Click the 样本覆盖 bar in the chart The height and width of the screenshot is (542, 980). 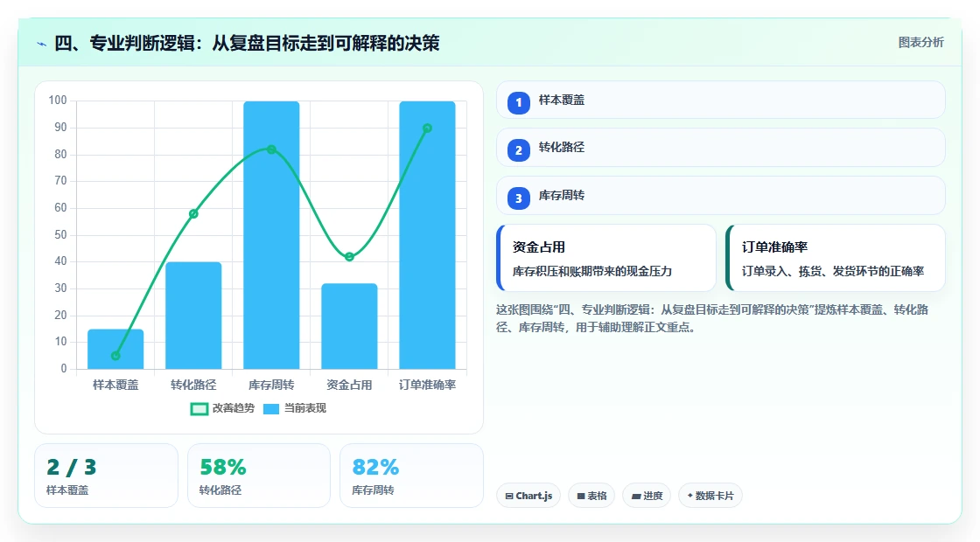[x=115, y=349]
